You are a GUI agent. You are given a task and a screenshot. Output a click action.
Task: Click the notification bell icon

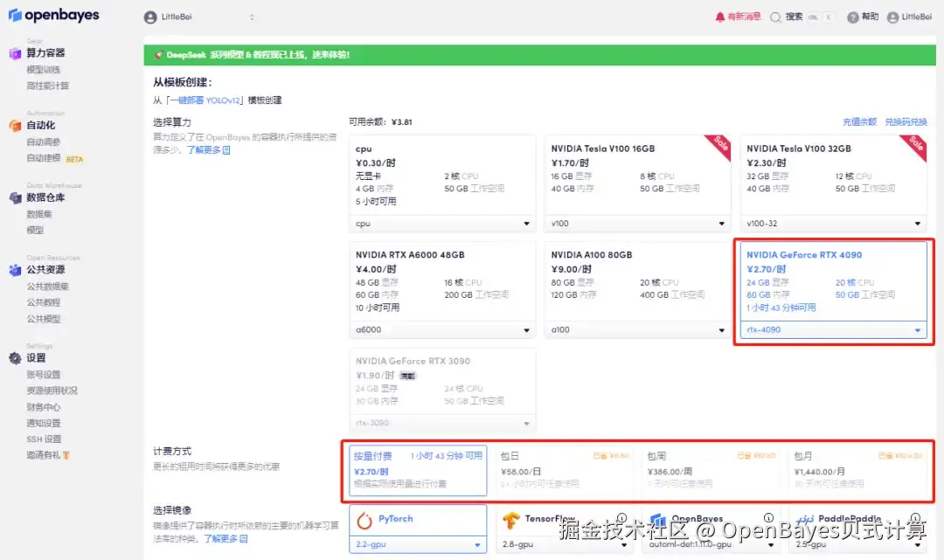coord(719,17)
